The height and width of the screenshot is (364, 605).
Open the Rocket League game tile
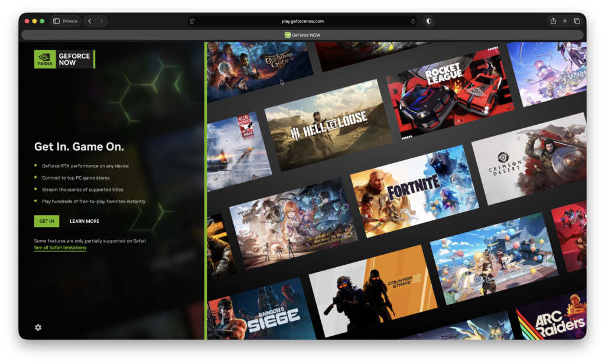450,93
